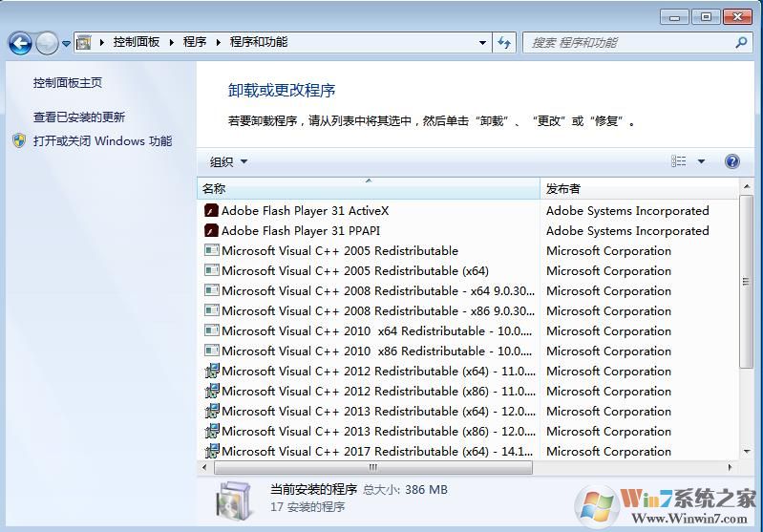Click icon of Visual C++ 2012 (x86) entry
Image resolution: width=763 pixels, height=532 pixels.
click(x=212, y=391)
